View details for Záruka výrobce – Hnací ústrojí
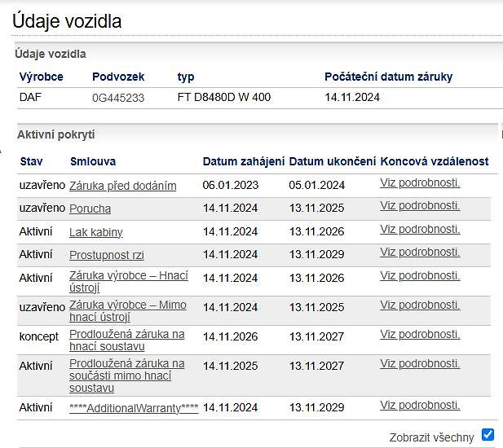The width and height of the screenshot is (503, 448). tap(420, 275)
